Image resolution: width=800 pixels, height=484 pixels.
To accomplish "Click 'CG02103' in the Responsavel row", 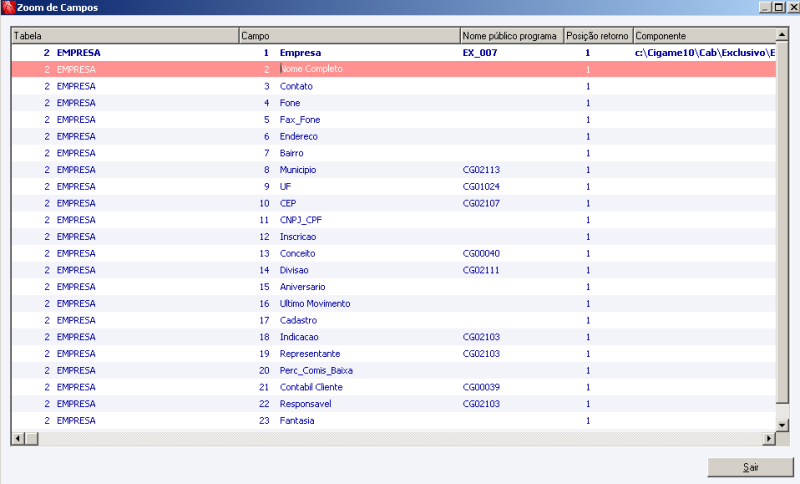I will (x=481, y=404).
